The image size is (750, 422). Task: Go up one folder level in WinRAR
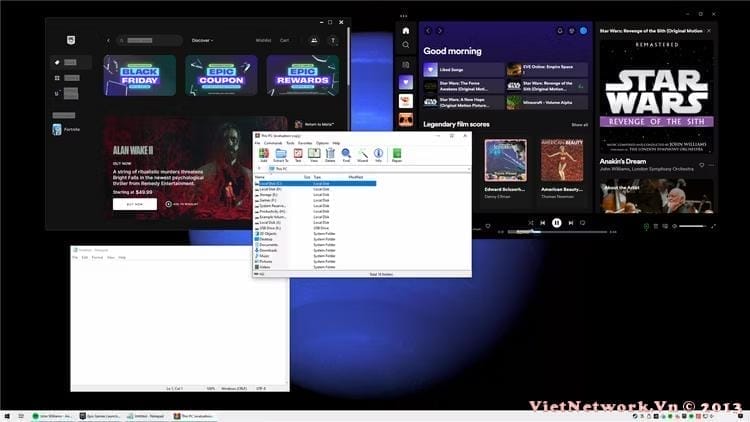click(259, 169)
